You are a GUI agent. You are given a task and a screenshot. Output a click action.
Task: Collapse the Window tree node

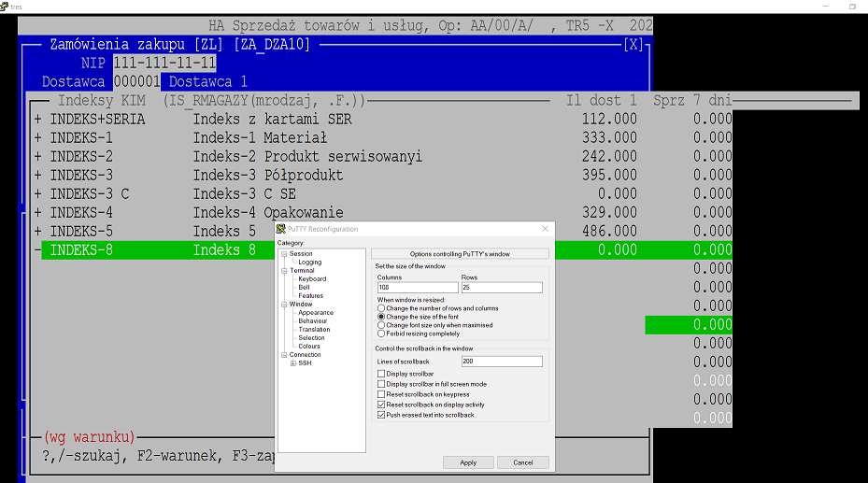285,305
